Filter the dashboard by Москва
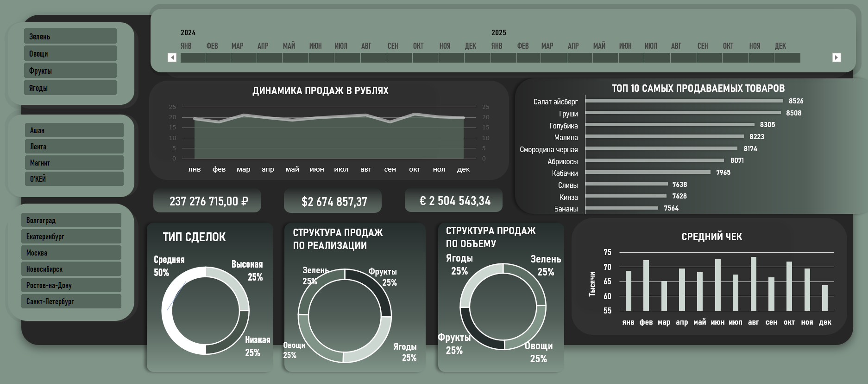 point(71,253)
